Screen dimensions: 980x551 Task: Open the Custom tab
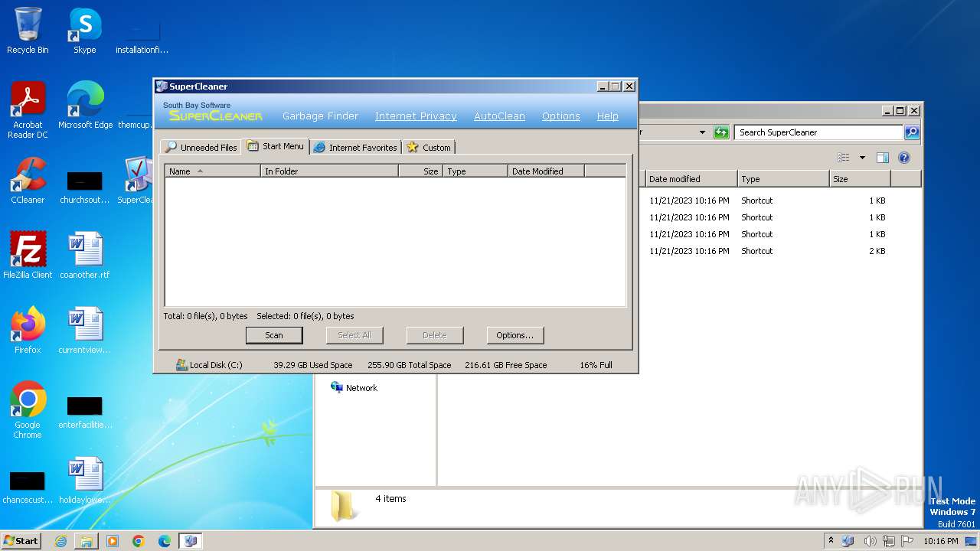(429, 147)
